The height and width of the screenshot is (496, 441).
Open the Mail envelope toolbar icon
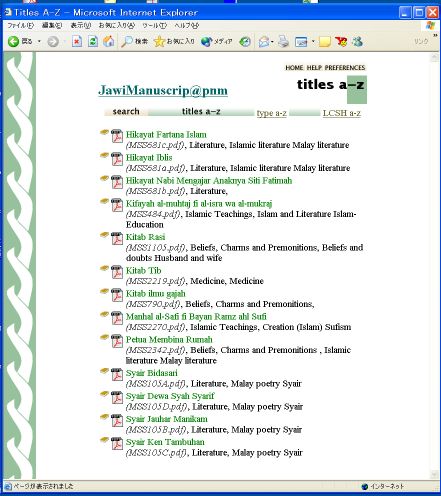coord(264,42)
